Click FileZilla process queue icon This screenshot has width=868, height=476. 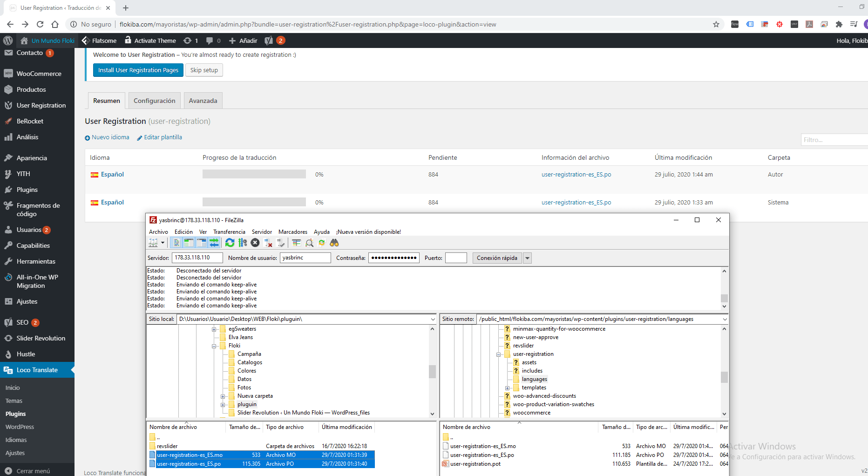243,243
